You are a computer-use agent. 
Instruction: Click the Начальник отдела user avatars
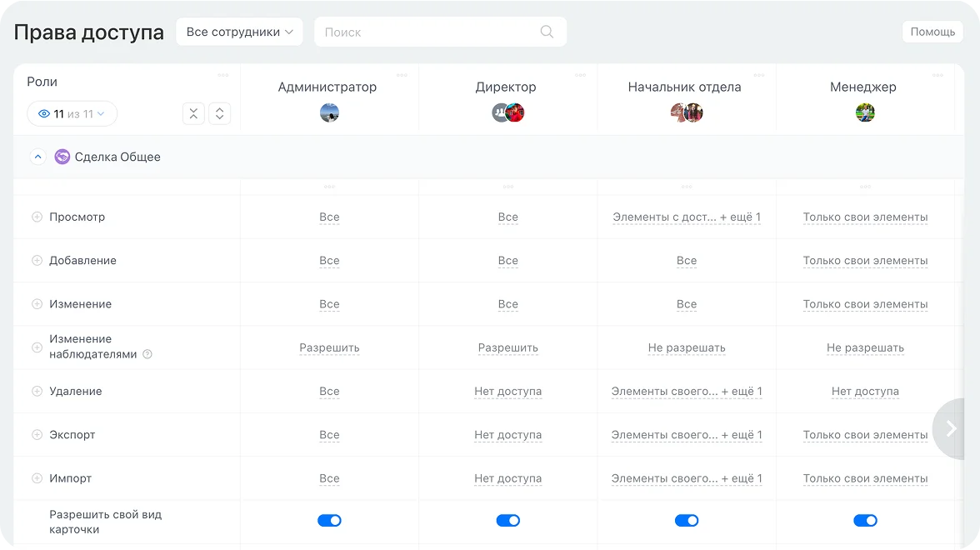pyautogui.click(x=687, y=113)
